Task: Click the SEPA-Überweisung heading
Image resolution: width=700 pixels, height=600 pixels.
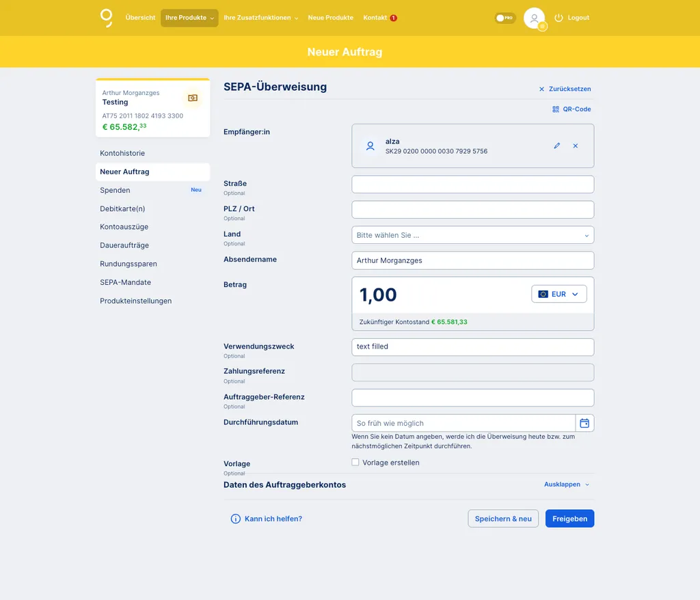Action: [275, 87]
